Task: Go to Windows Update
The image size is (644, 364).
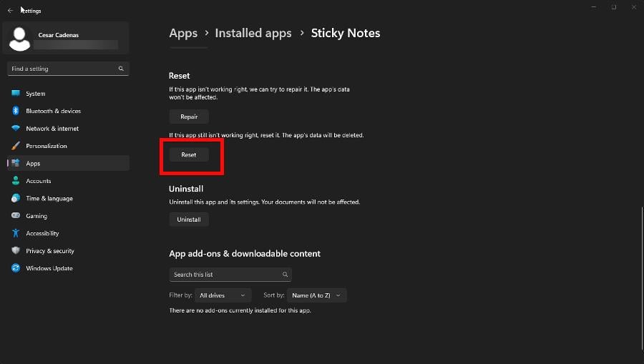Action: [68, 268]
